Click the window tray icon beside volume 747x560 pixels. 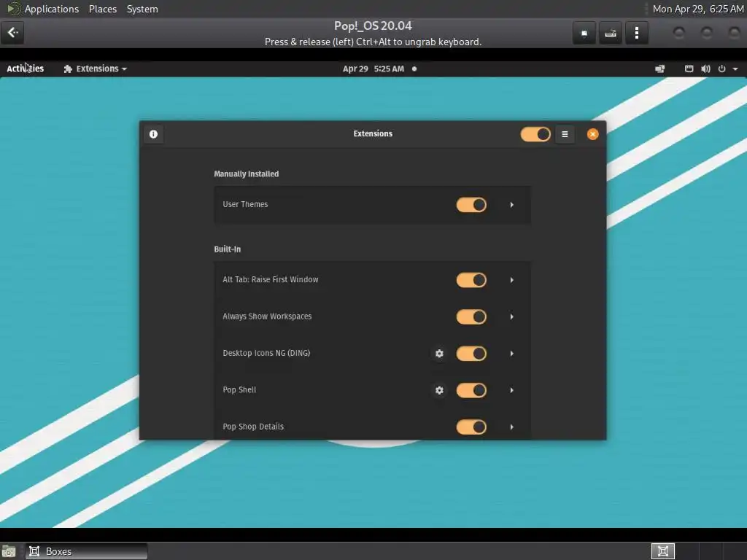[x=689, y=69]
